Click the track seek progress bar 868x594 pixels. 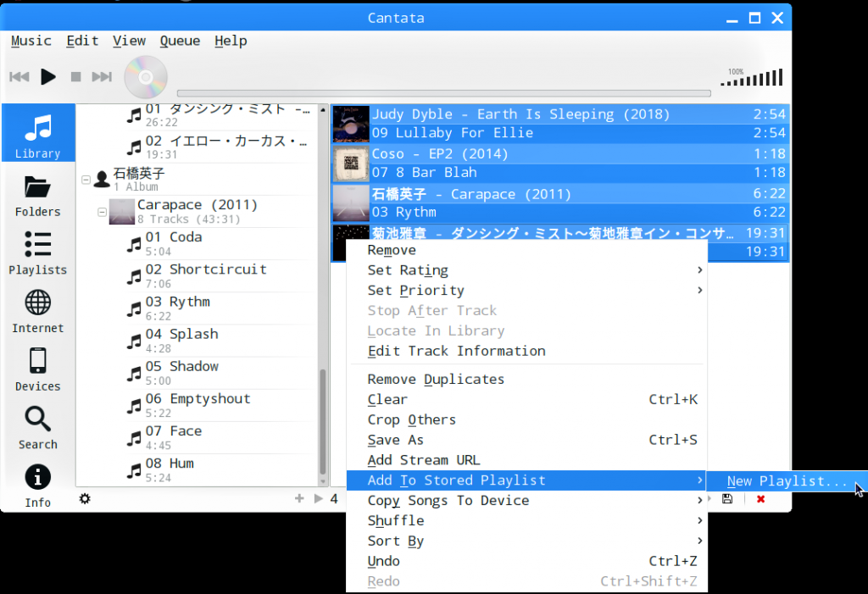tap(444, 93)
